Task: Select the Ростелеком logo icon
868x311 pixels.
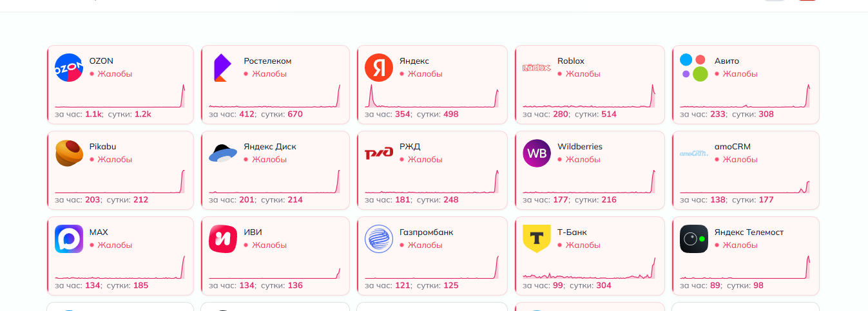Action: tap(222, 68)
